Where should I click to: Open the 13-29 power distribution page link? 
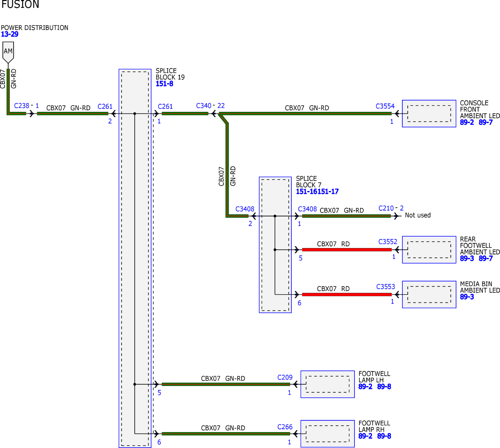[10, 34]
